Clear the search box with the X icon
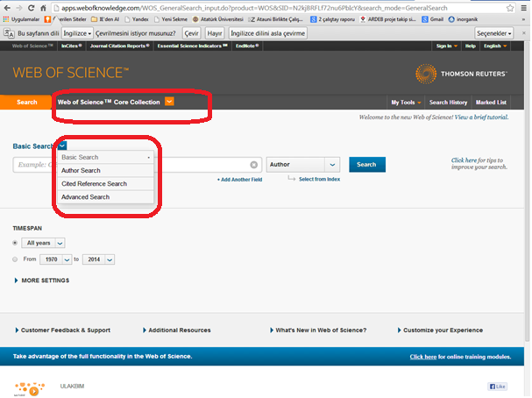Screen dimensions: 532x398 coord(254,164)
